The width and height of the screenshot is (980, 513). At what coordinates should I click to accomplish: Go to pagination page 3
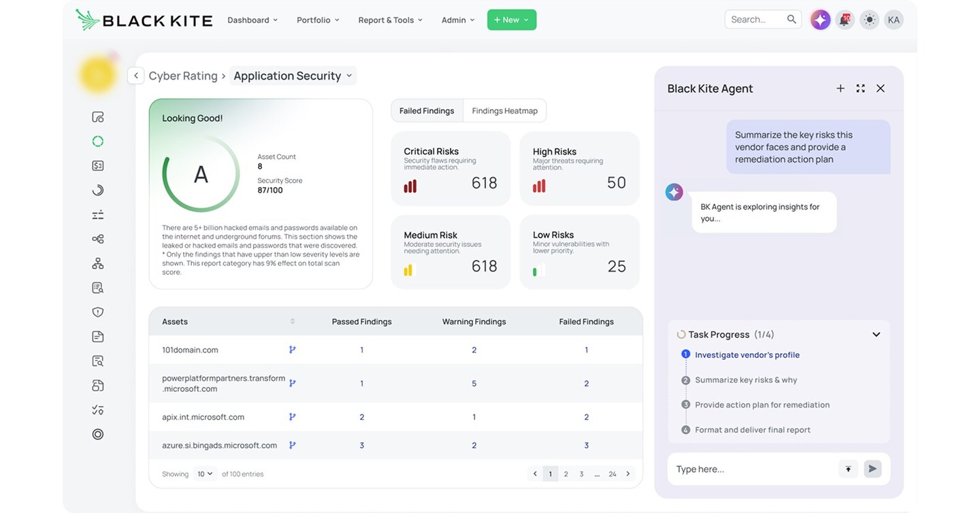click(581, 474)
